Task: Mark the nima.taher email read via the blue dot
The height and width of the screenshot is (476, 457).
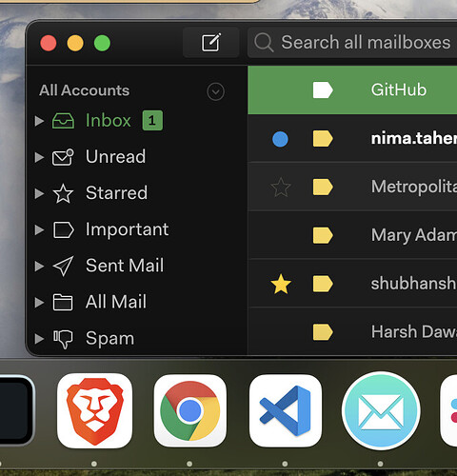Action: (x=280, y=139)
